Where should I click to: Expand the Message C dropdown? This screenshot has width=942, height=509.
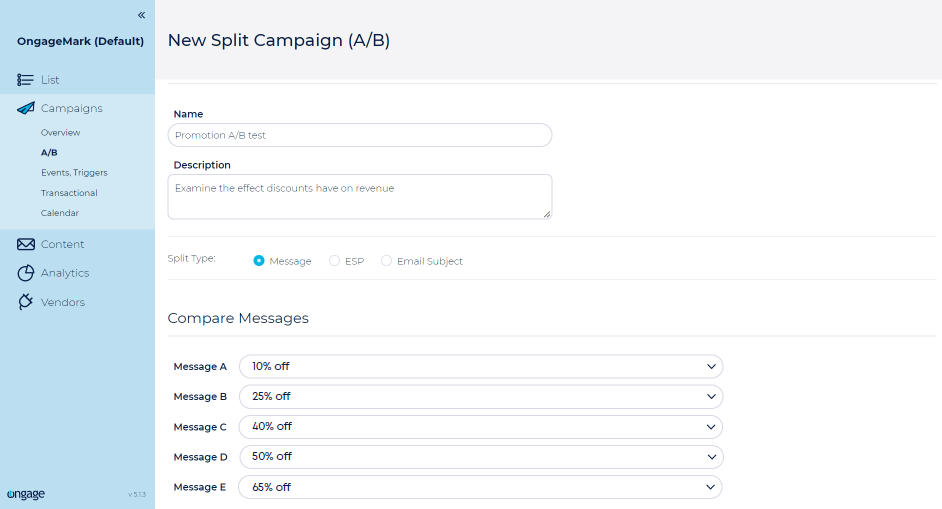pyautogui.click(x=480, y=427)
